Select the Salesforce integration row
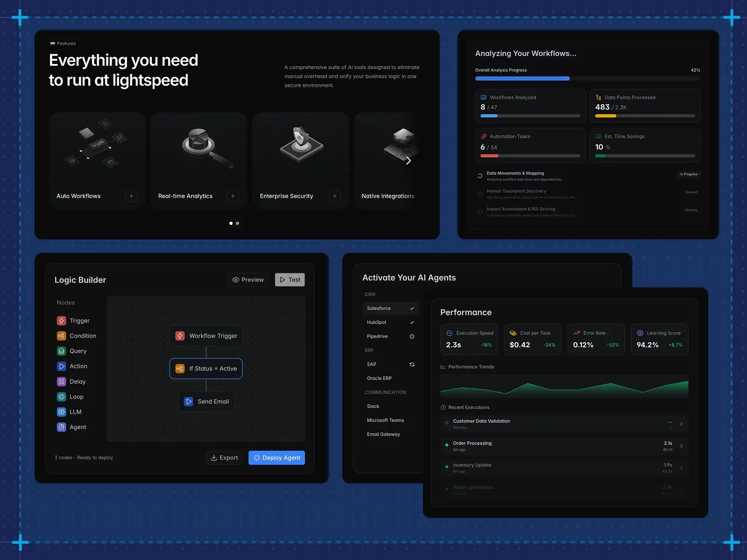Viewport: 747px width, 560px height. [x=390, y=308]
